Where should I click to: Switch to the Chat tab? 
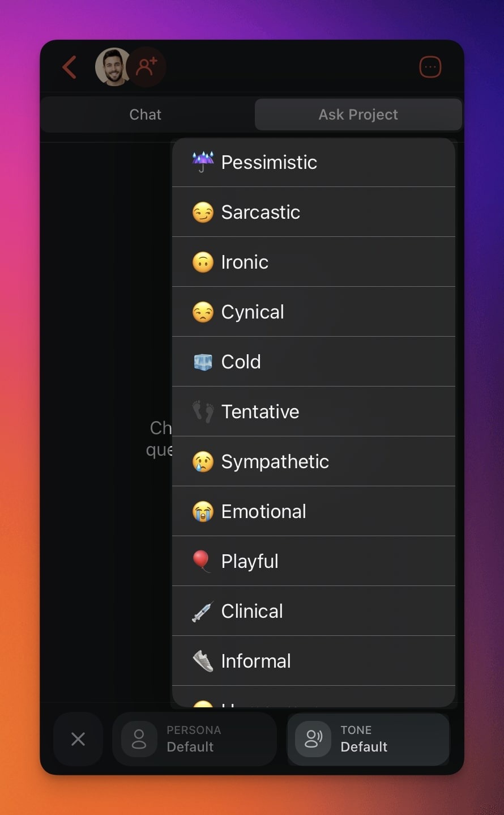coord(146,114)
